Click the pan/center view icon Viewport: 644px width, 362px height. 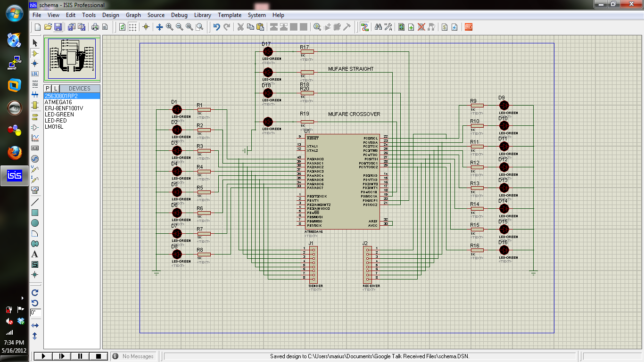tap(159, 27)
